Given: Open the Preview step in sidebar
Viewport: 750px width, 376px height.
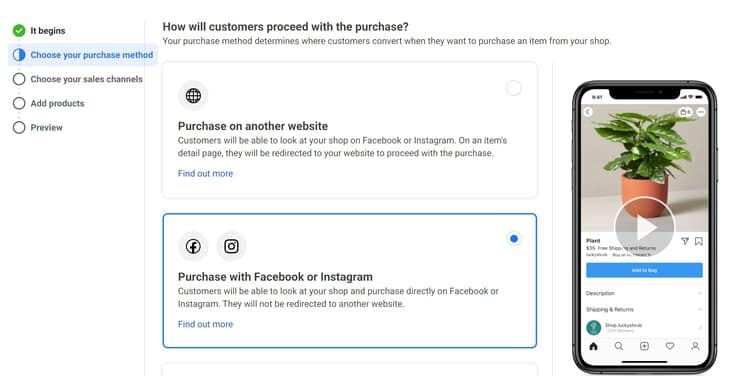Looking at the screenshot, I should (x=46, y=128).
